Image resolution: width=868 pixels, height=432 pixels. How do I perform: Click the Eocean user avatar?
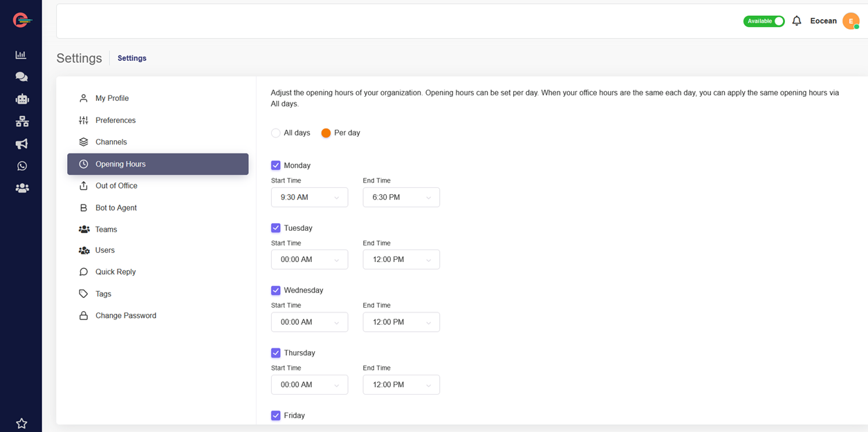[x=850, y=21]
